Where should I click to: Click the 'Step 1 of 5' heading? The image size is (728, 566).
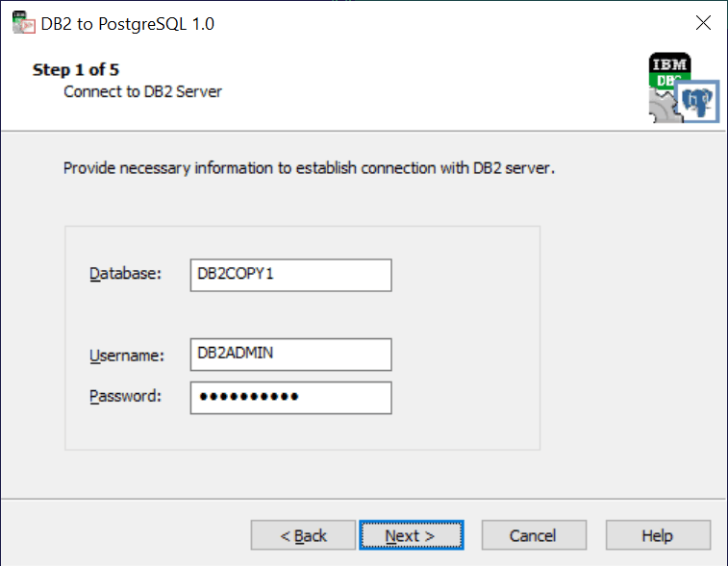coord(76,70)
